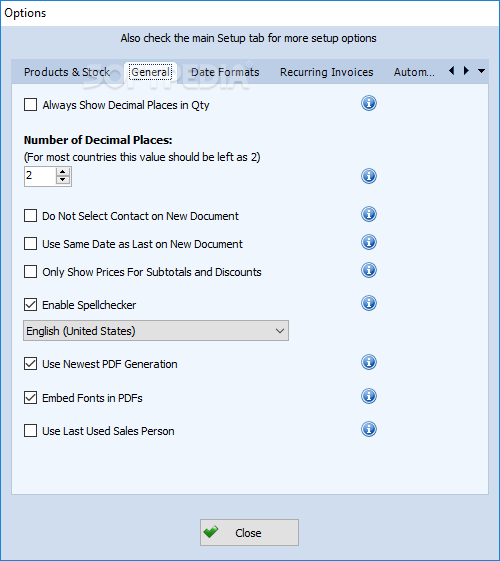The image size is (500, 561).
Task: Show info for Use Last Used Sales Person
Action: (x=368, y=429)
